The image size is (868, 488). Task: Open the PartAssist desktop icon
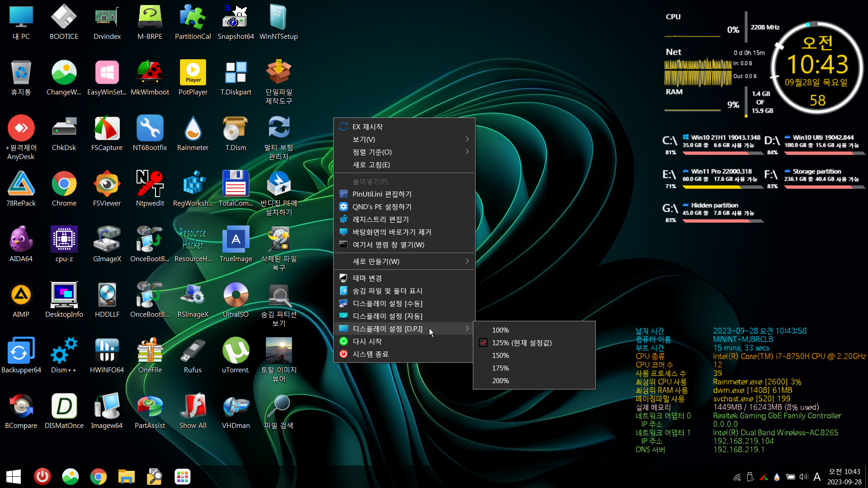150,411
